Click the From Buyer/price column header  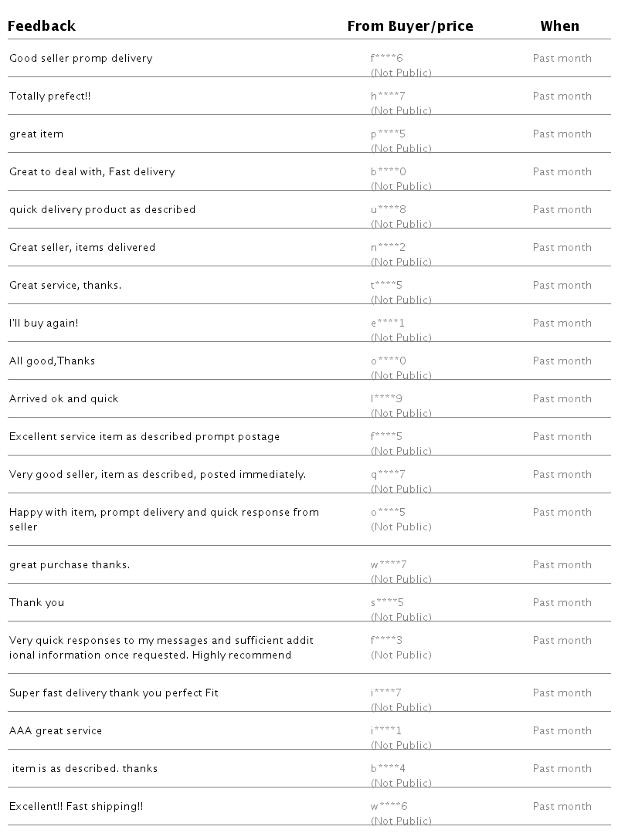[x=409, y=26]
